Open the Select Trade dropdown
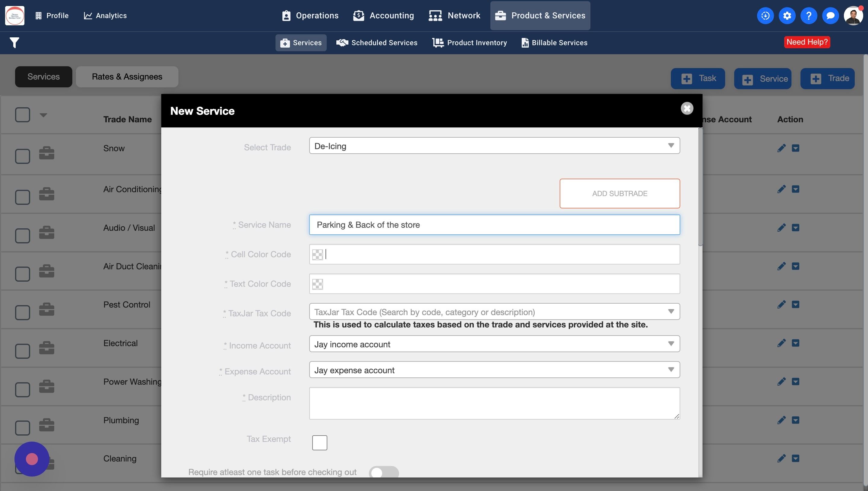Screen dimensions: 868x491 (x=494, y=146)
